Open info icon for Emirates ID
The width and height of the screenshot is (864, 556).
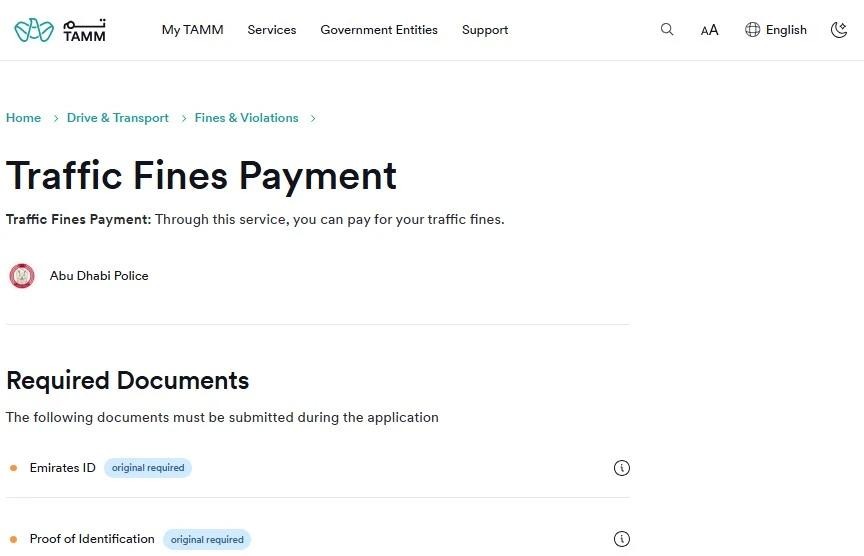[x=622, y=468]
